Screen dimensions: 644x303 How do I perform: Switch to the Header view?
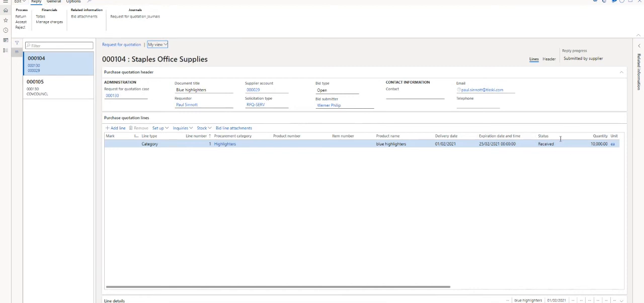pos(549,59)
